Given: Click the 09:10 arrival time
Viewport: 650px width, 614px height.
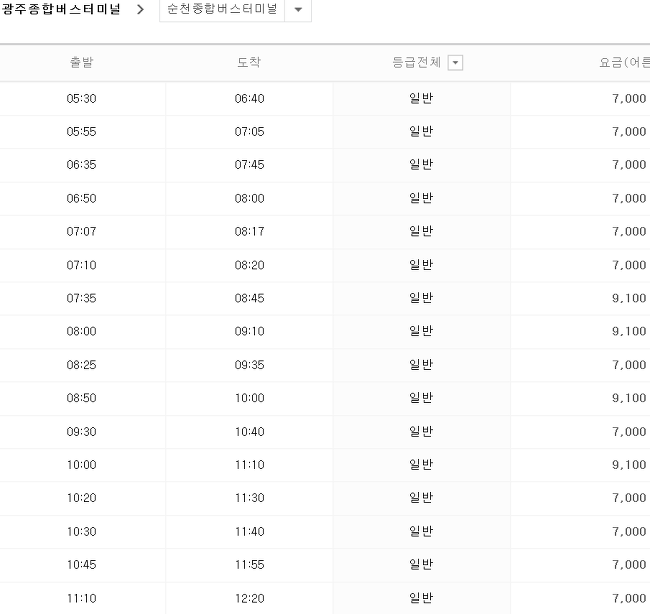Looking at the screenshot, I should click(x=250, y=332).
